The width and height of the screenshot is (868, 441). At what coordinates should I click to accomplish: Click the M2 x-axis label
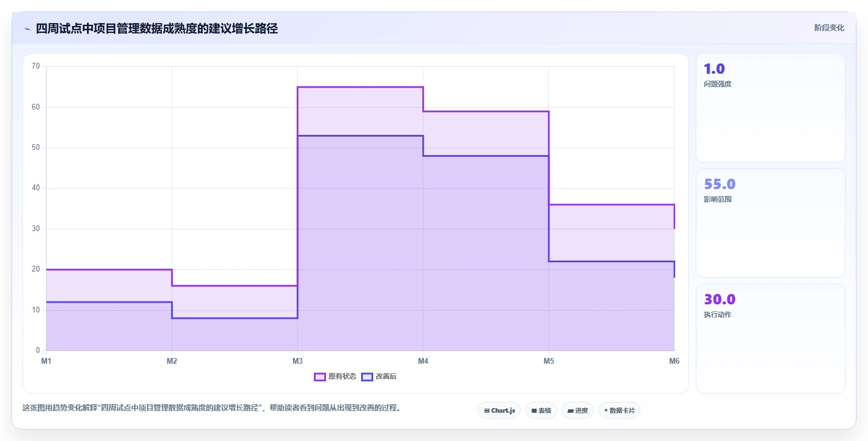click(x=172, y=361)
